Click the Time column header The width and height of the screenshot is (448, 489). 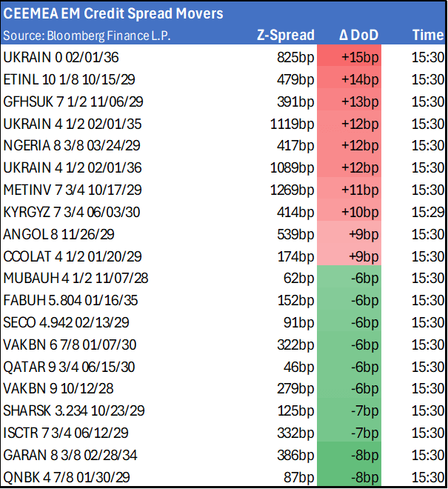pyautogui.click(x=428, y=36)
